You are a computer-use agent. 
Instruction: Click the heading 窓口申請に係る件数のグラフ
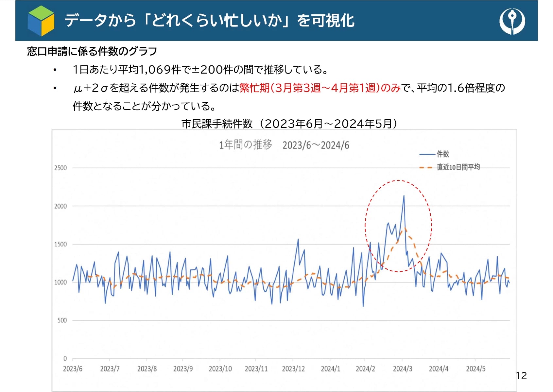[x=92, y=51]
